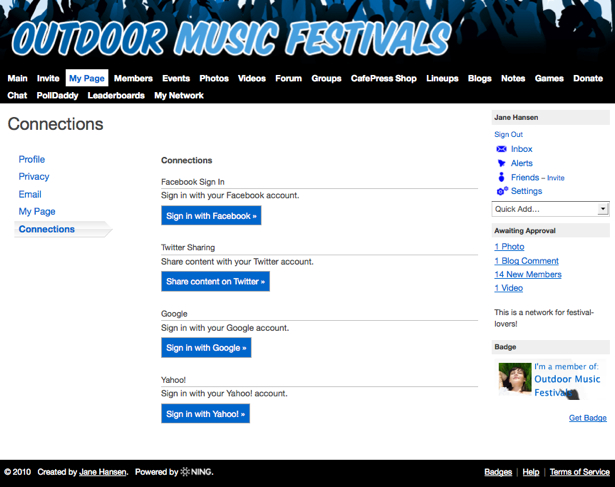Review 1 Blog Comment awaiting approval
The image size is (615, 487).
pyautogui.click(x=526, y=261)
